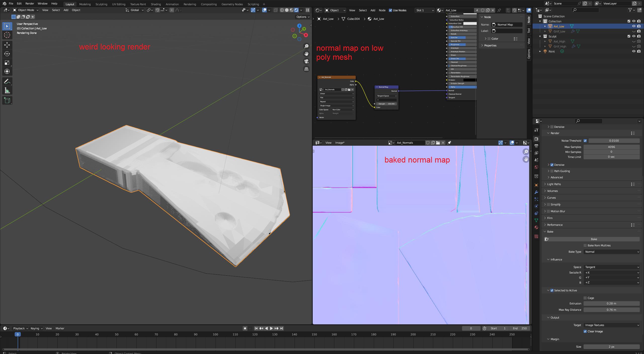Viewport: 644px width, 354px height.
Task: Click the playback start button
Action: (270, 328)
